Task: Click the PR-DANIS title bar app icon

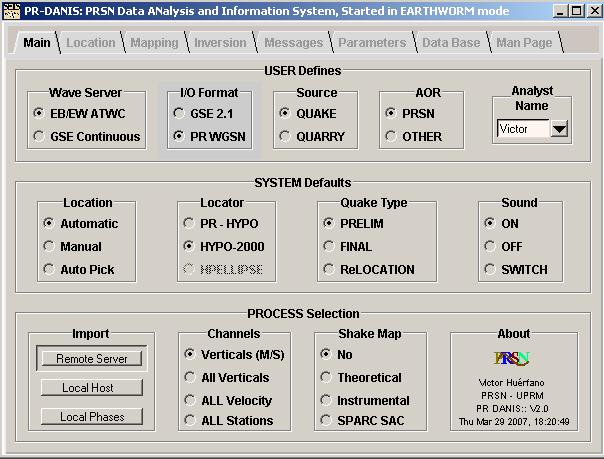Action: [x=11, y=11]
